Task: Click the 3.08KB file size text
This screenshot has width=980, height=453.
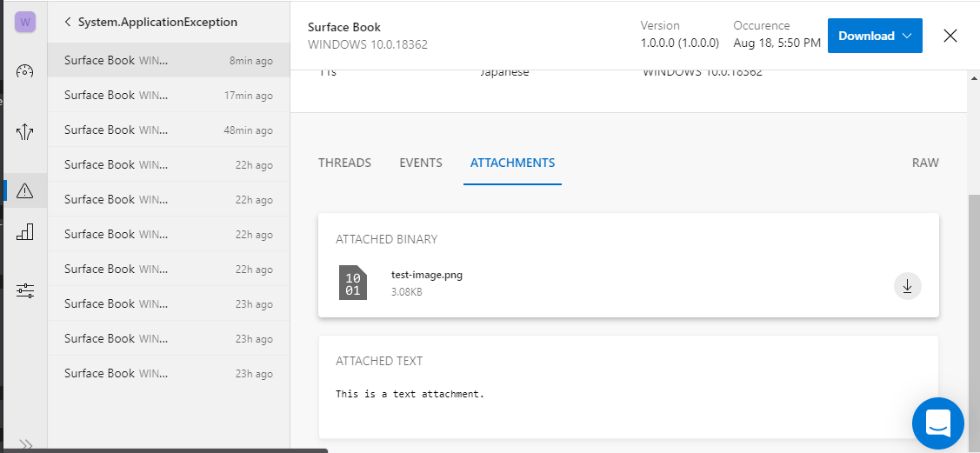Action: 407,291
